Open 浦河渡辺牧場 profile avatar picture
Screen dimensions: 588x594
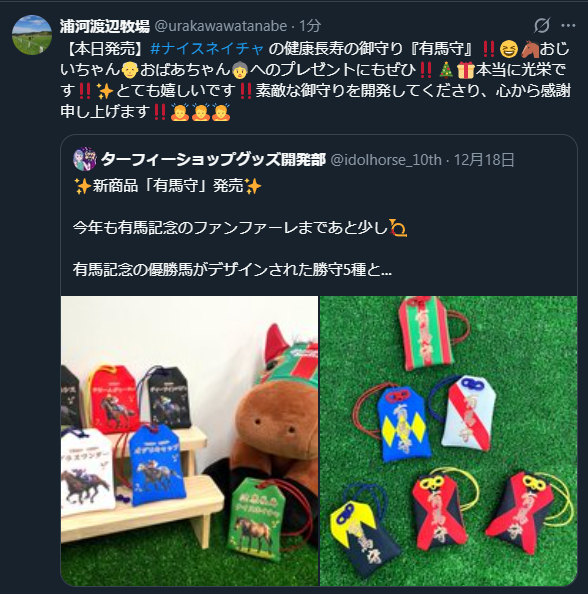coord(32,35)
